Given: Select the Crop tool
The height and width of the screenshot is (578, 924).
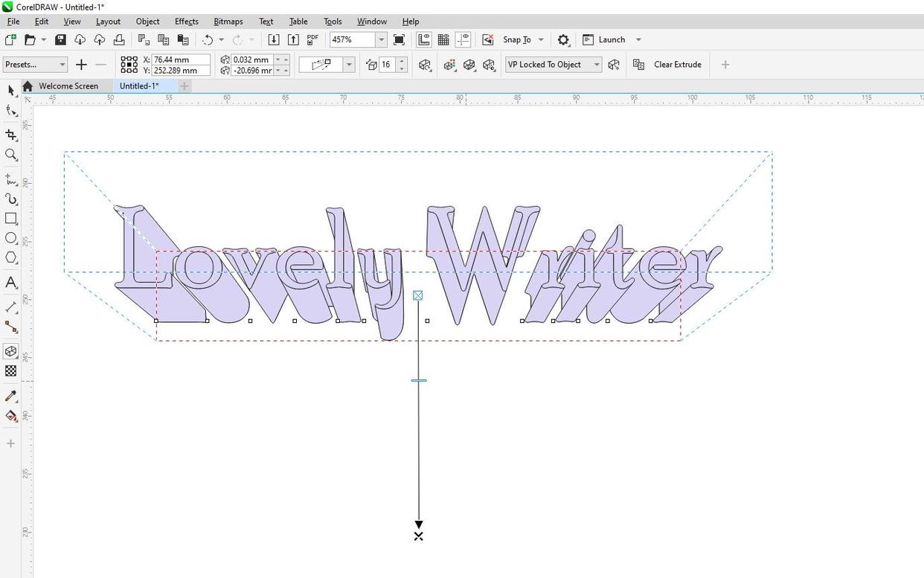Looking at the screenshot, I should tap(10, 135).
